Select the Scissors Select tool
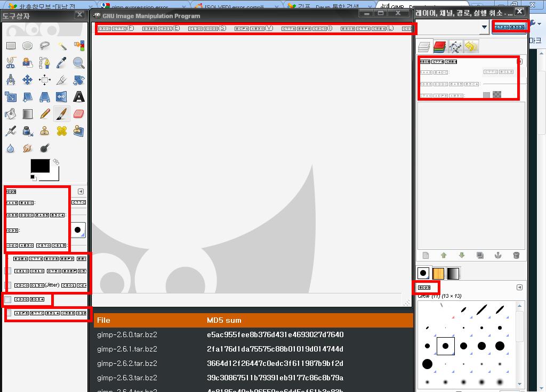 (x=11, y=63)
